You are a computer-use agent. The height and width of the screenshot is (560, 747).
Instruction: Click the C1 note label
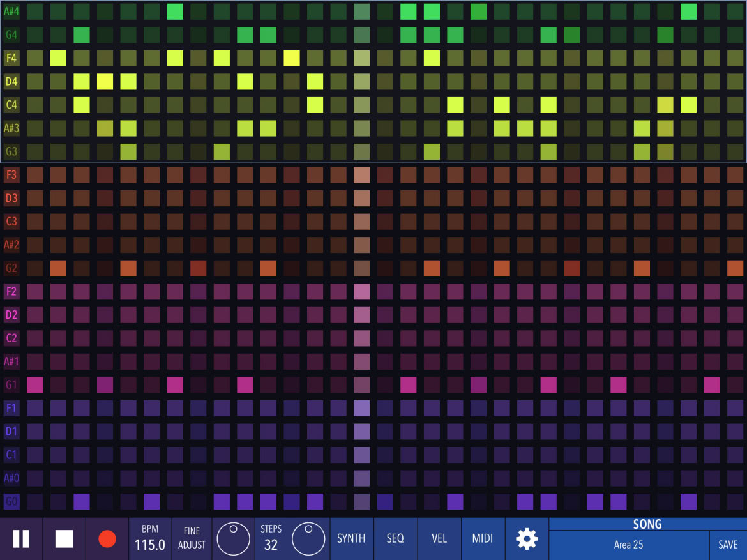click(x=11, y=455)
